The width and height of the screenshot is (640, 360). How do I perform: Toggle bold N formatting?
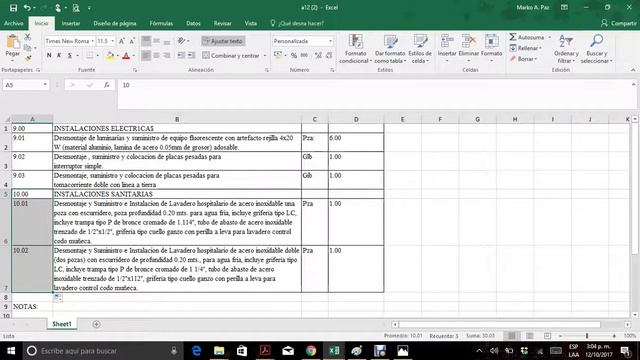[49, 56]
